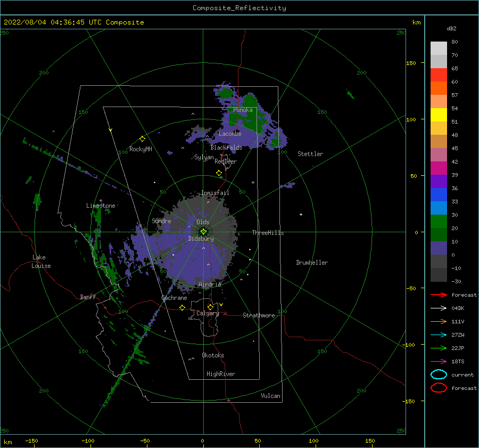Image resolution: width=479 pixels, height=448 pixels.
Task: Click yellow diamond marker above Calgary label
Action: (x=210, y=307)
